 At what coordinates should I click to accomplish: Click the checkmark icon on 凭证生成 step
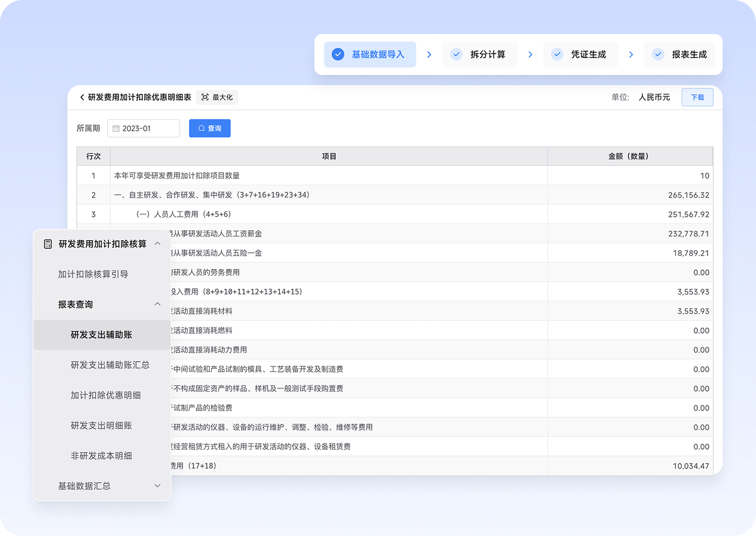pos(557,55)
